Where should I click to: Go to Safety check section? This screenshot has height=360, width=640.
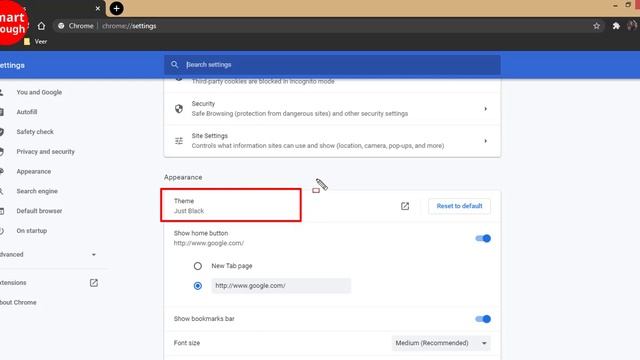tap(35, 132)
